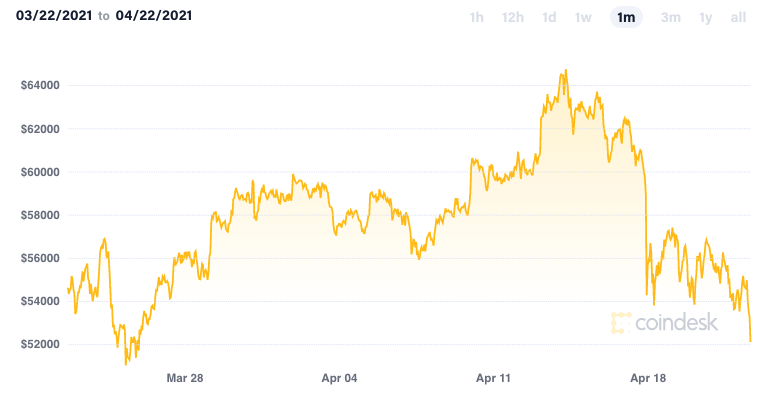766x397 pixels.
Task: Click the coindesk watermark text
Action: [677, 323]
